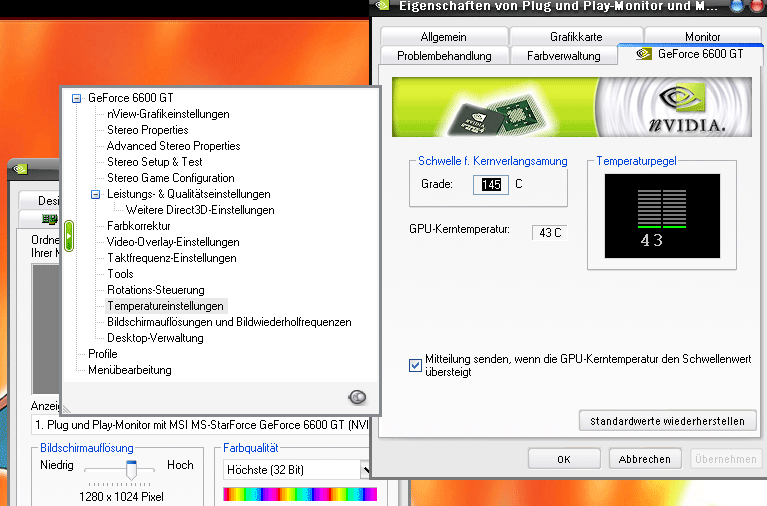The height and width of the screenshot is (506, 767).
Task: Switch to the Grafikkarte tab
Action: pos(576,37)
